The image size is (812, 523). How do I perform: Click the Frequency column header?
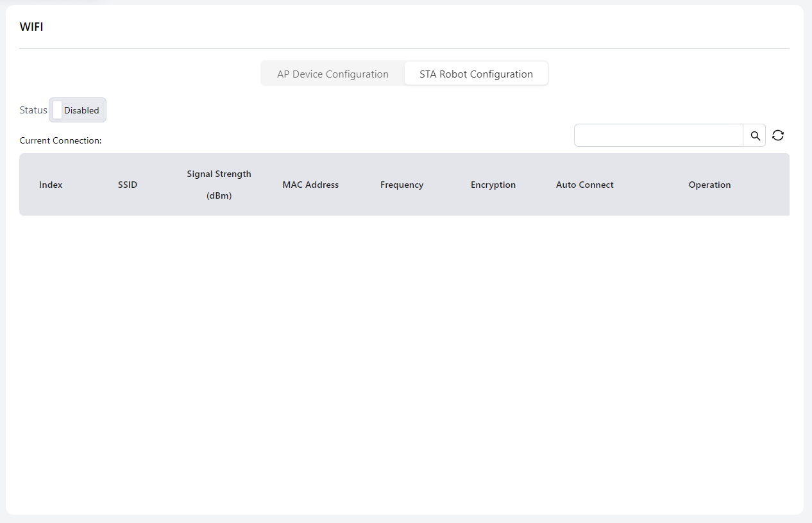tap(402, 185)
